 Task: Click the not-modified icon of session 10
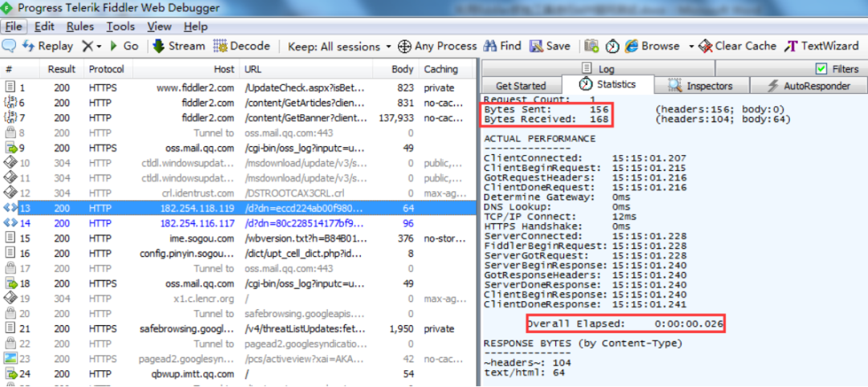tap(10, 162)
